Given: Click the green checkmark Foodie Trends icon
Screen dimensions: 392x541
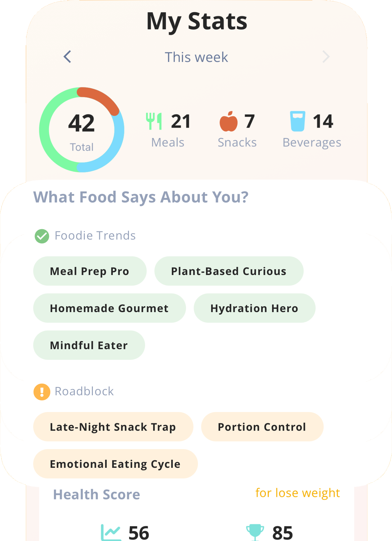Looking at the screenshot, I should tap(42, 236).
